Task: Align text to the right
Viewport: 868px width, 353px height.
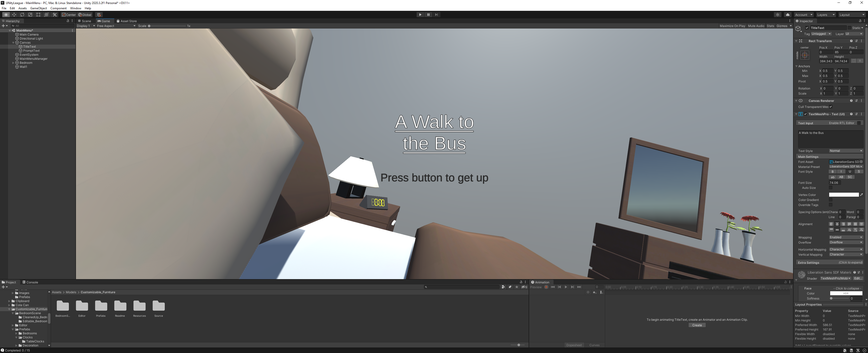Action: click(843, 224)
